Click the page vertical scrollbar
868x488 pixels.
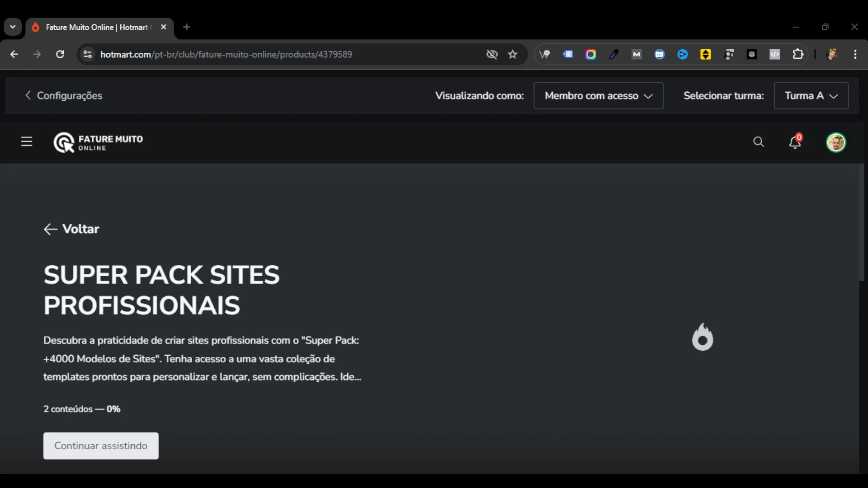(x=862, y=222)
